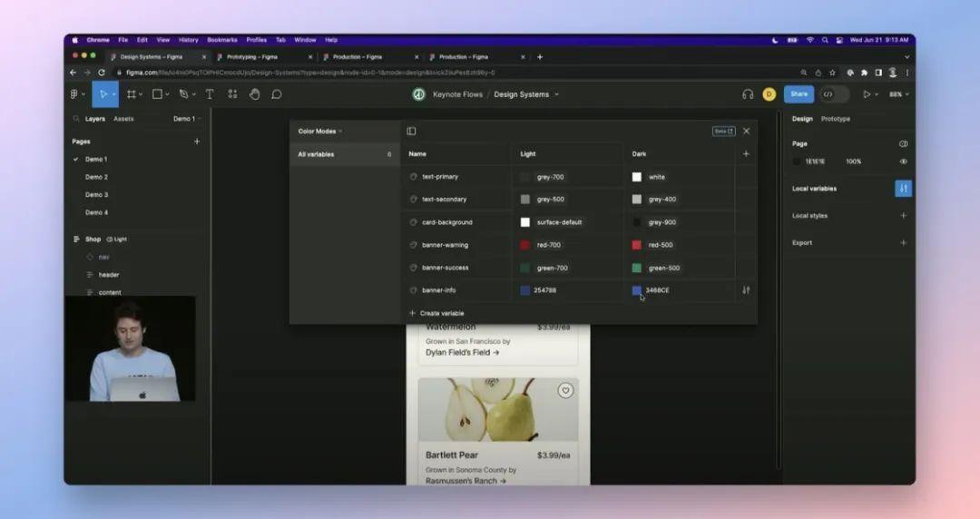
Task: Open the Bookmarks menu
Action: point(222,40)
